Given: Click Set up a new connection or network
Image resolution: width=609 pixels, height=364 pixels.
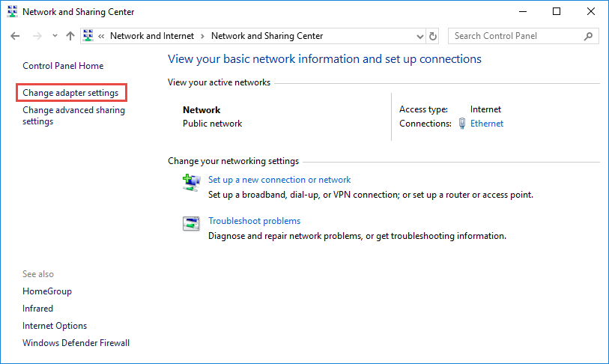Looking at the screenshot, I should 279,180.
